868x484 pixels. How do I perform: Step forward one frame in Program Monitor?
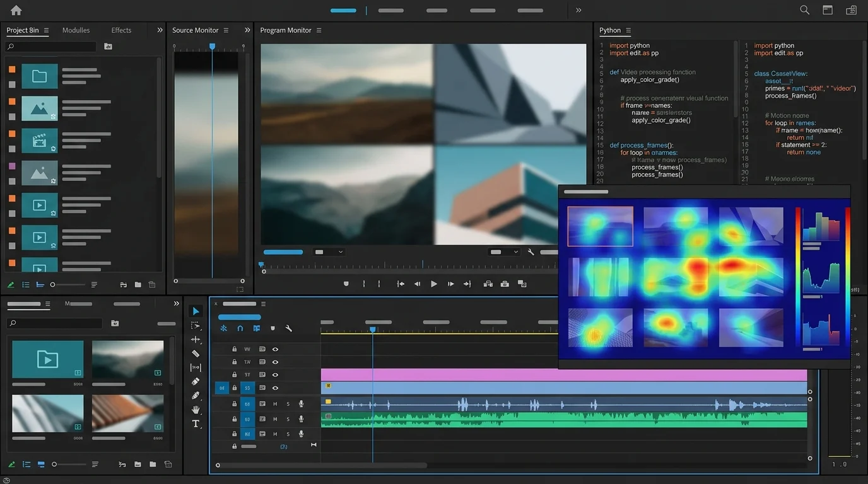point(450,284)
